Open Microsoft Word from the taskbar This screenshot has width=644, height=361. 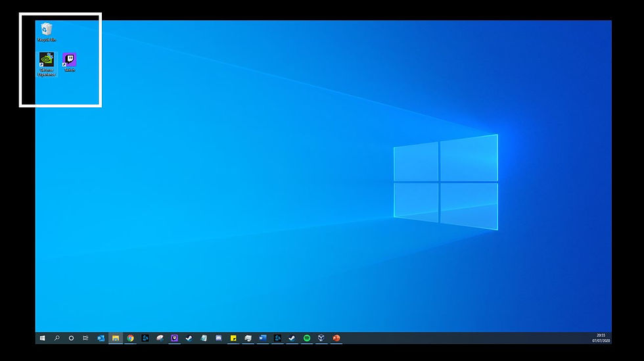262,338
